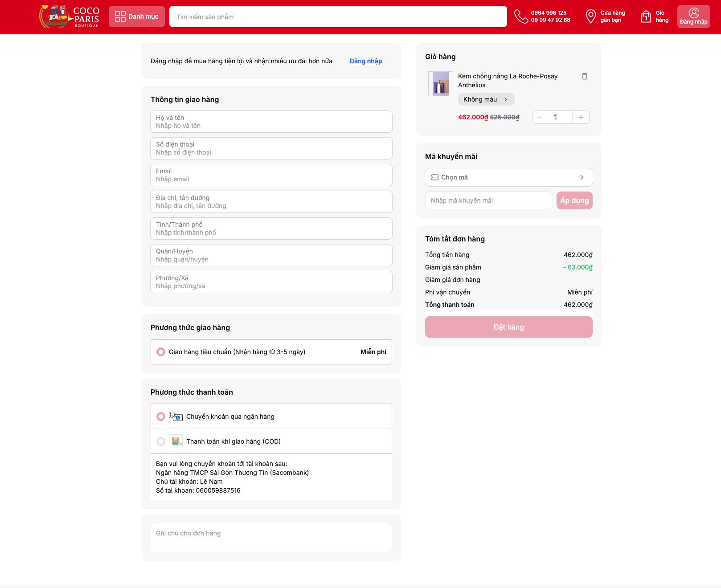721x588 pixels.
Task: Click the Đặt hàng button
Action: (x=509, y=327)
